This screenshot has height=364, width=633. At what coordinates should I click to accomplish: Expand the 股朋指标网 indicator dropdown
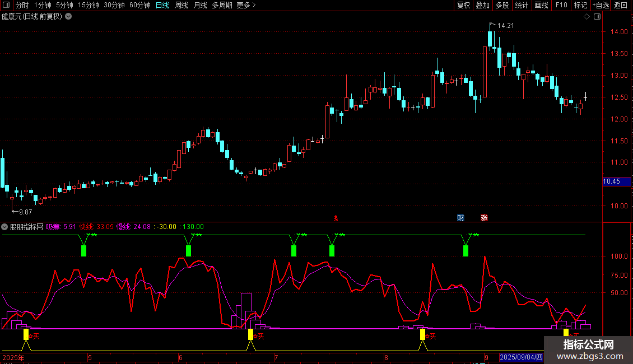[5, 227]
